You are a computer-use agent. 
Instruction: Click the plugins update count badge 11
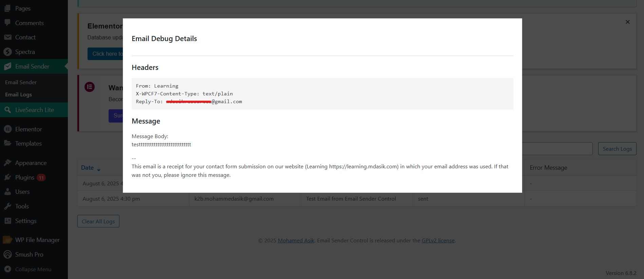[41, 178]
